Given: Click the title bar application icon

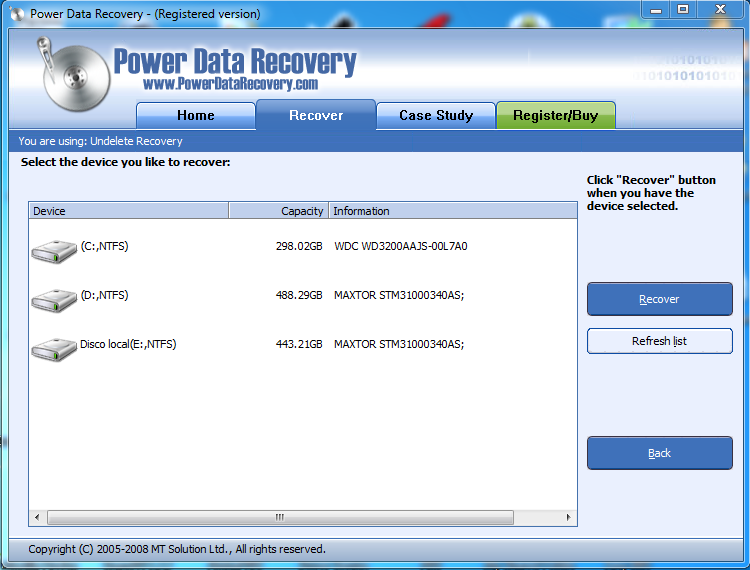Looking at the screenshot, I should pyautogui.click(x=17, y=14).
